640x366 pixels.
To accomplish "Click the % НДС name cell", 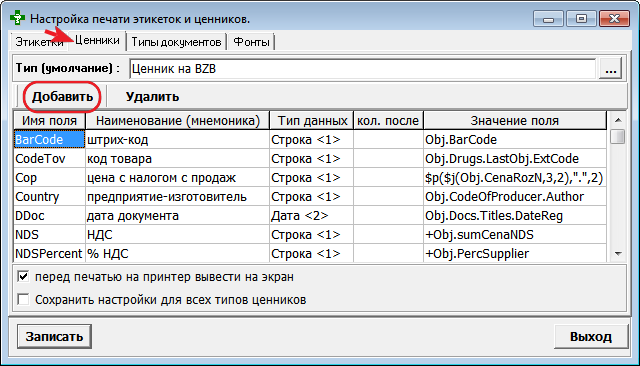I will click(178, 253).
